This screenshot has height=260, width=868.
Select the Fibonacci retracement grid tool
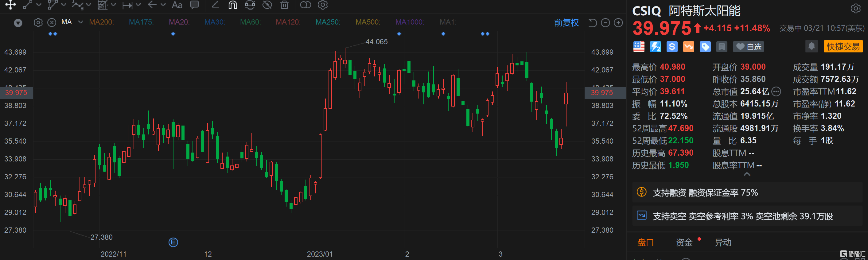103,5
